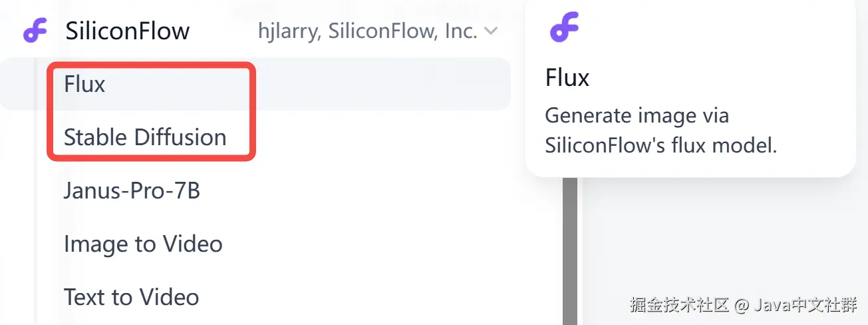The width and height of the screenshot is (868, 325).
Task: Expand the chevron next to the author name
Action: pos(491,31)
